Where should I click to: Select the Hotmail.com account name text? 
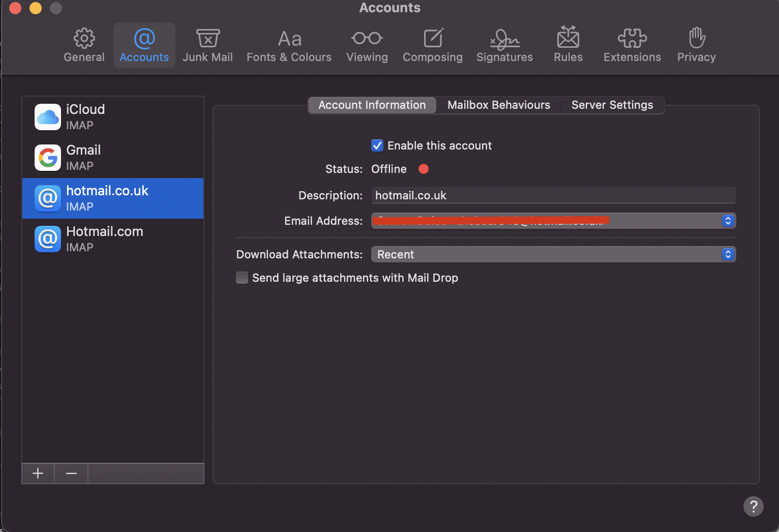[105, 231]
